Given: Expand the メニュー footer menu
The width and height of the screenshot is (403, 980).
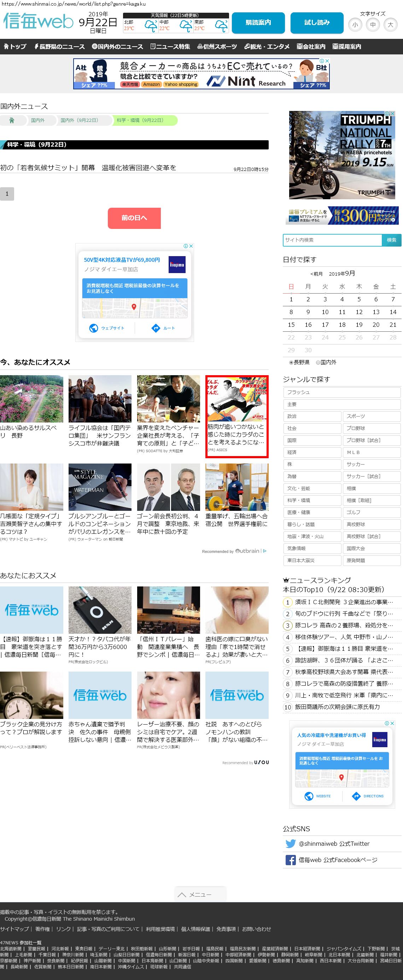Looking at the screenshot, I should click(200, 895).
